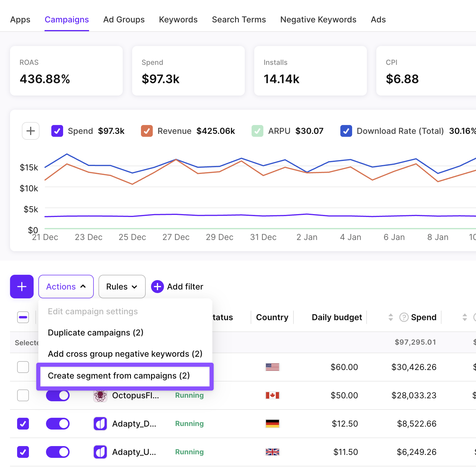The width and height of the screenshot is (476, 467).
Task: Toggle the ARPU metric color checkbox
Action: (257, 131)
